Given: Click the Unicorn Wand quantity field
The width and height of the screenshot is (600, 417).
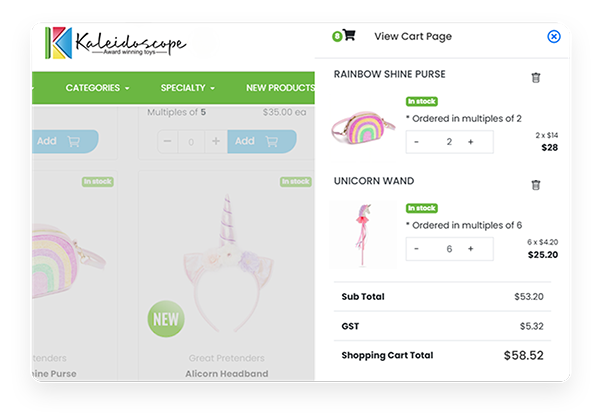Looking at the screenshot, I should (449, 249).
